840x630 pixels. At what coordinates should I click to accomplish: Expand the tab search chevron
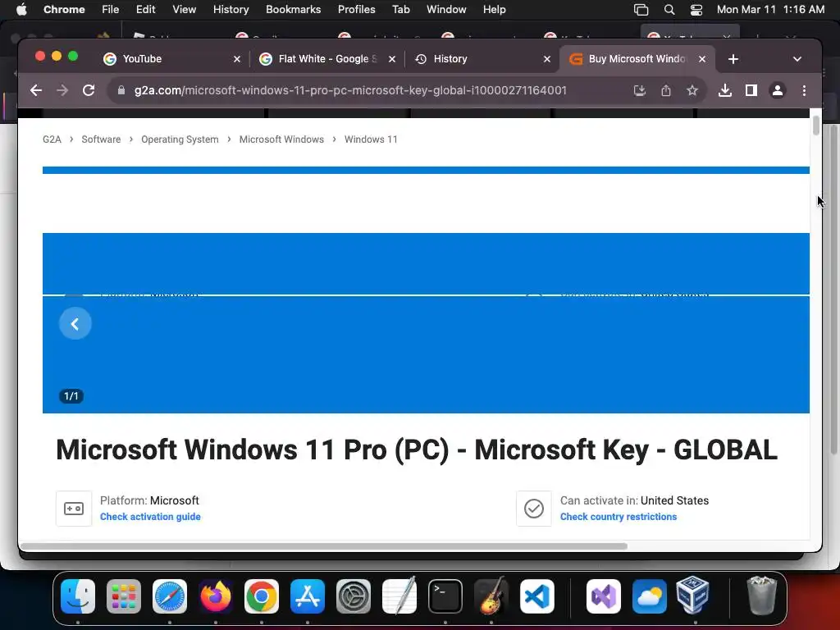tap(797, 59)
